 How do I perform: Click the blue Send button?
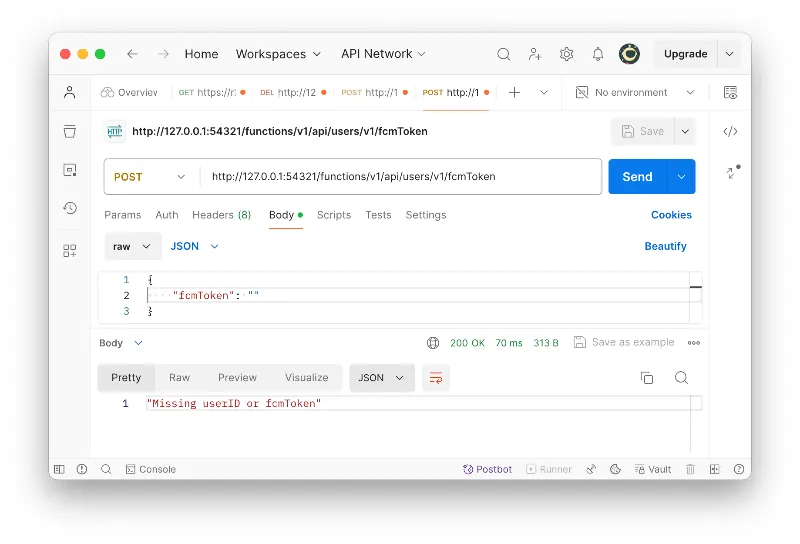click(x=637, y=177)
